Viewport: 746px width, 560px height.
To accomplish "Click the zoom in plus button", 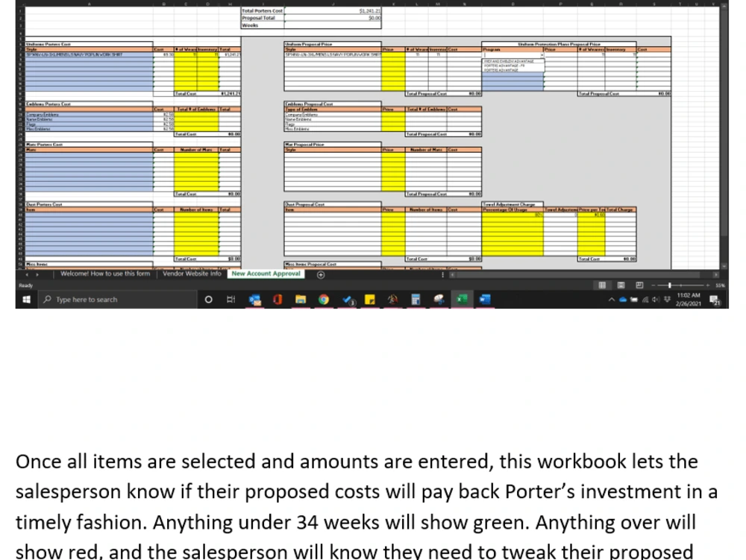I will (x=708, y=286).
